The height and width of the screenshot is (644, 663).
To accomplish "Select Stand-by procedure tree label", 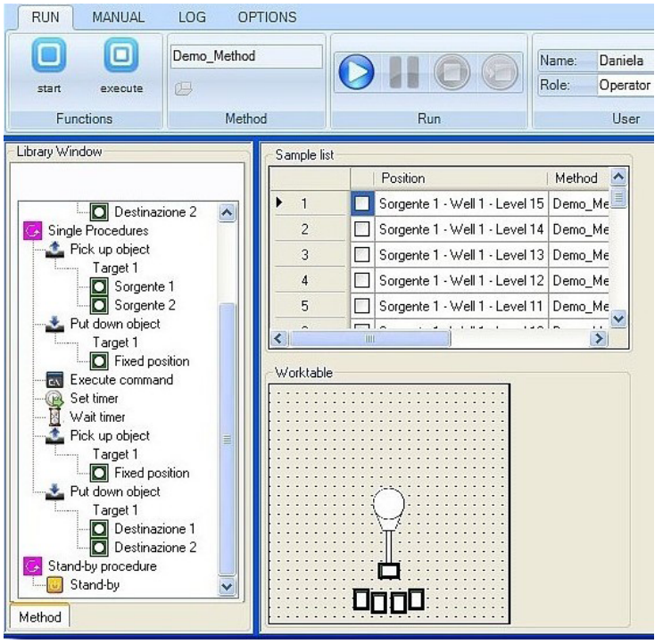I will (x=103, y=566).
